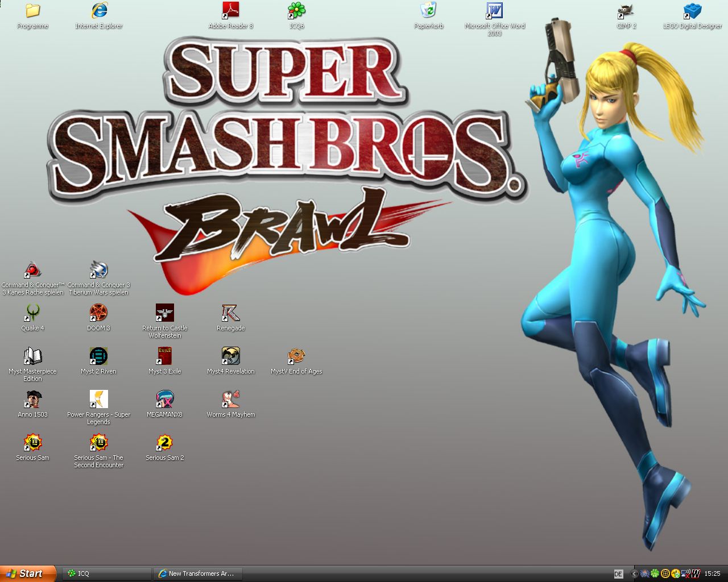Viewport: 728px width, 582px height.
Task: Select the first Serious Sam icon
Action: click(x=32, y=443)
